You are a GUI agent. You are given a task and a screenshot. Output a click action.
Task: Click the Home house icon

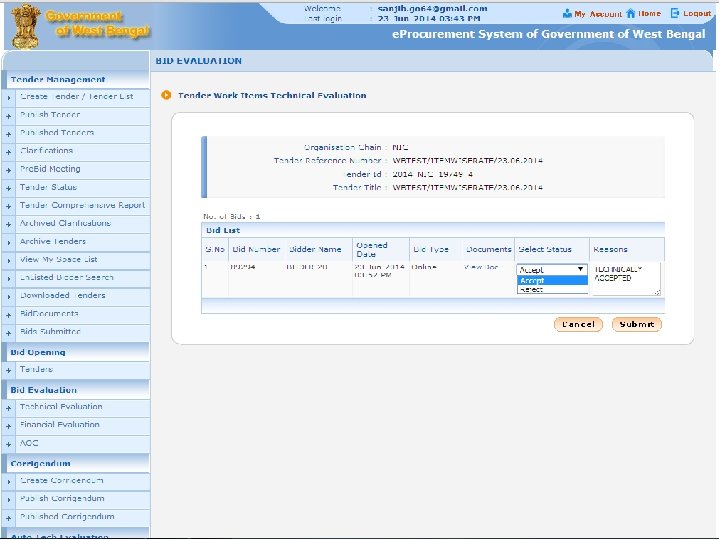point(631,13)
